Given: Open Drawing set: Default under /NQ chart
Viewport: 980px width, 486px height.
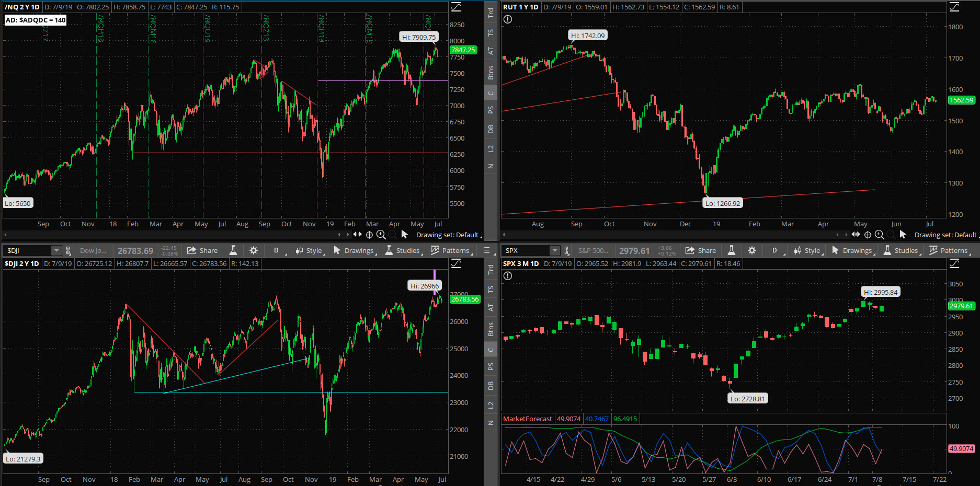Looking at the screenshot, I should click(x=448, y=235).
